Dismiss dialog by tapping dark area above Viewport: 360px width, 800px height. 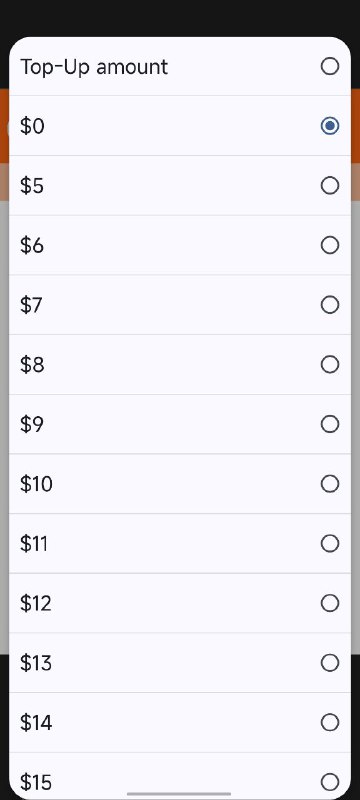click(180, 18)
